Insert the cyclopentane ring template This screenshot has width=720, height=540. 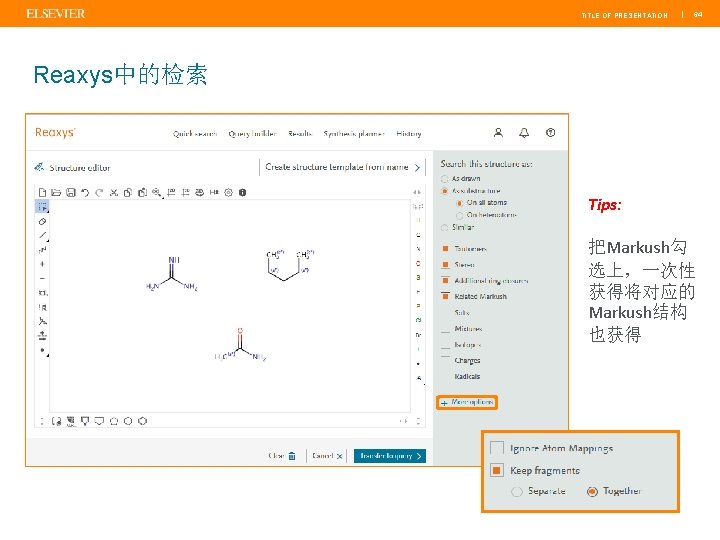pos(114,421)
